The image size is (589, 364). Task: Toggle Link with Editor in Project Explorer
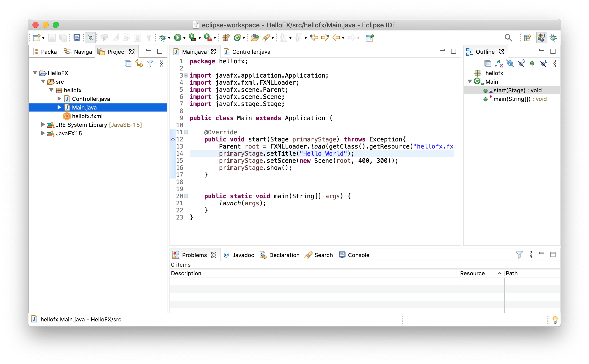coord(139,64)
